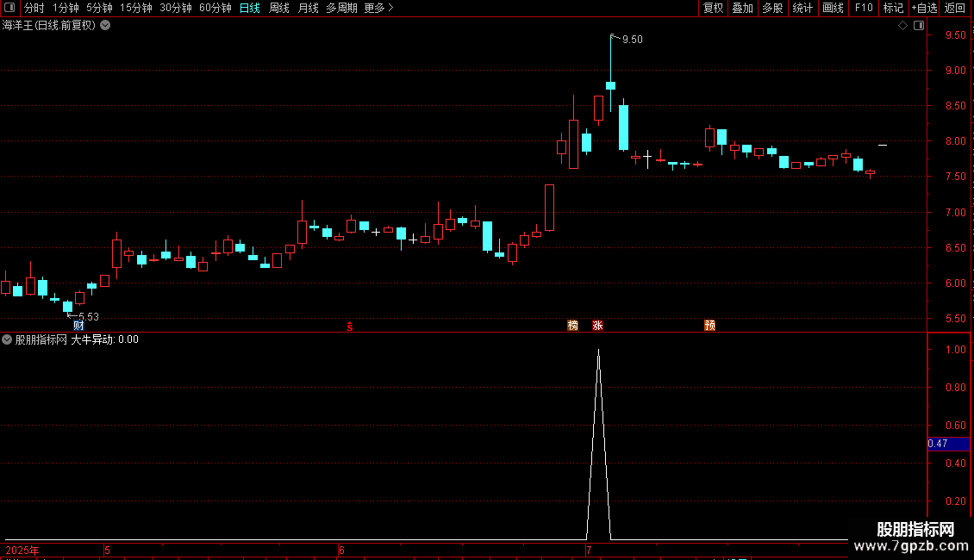Click the 叠加 overlay button

[742, 8]
